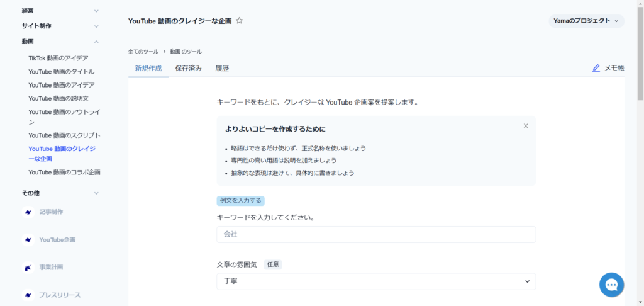
Task: Click the プレスリリース label in sidebar
Action: coord(60,295)
